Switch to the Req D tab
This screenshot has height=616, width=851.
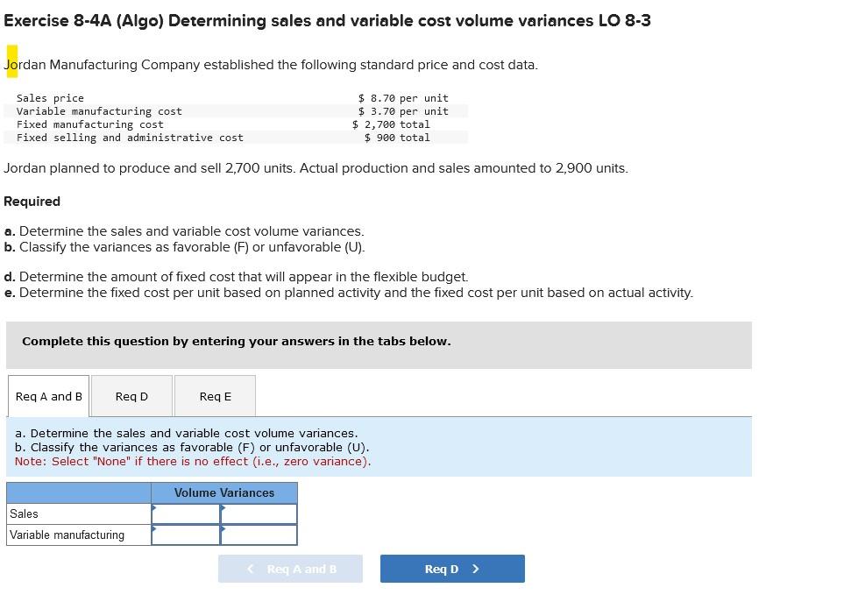click(131, 396)
